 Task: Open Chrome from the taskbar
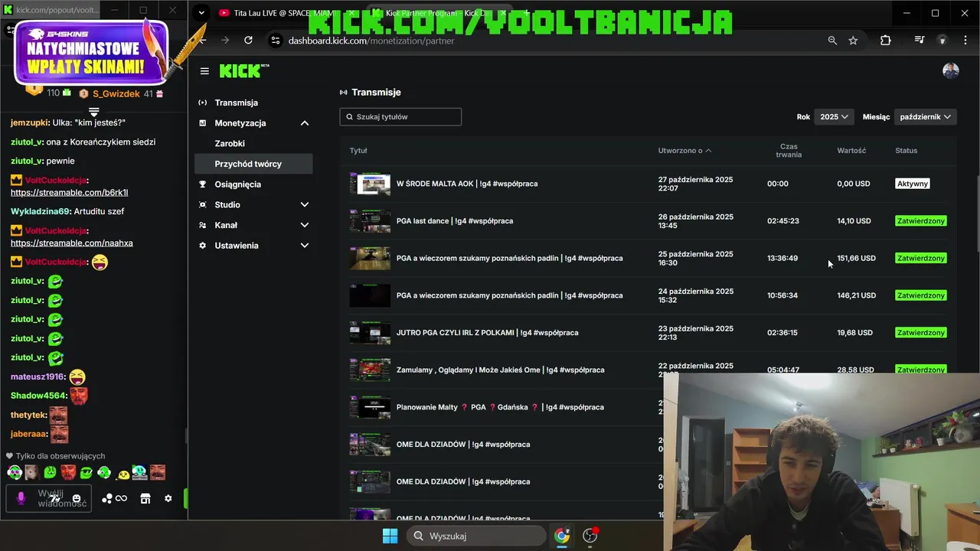click(562, 536)
